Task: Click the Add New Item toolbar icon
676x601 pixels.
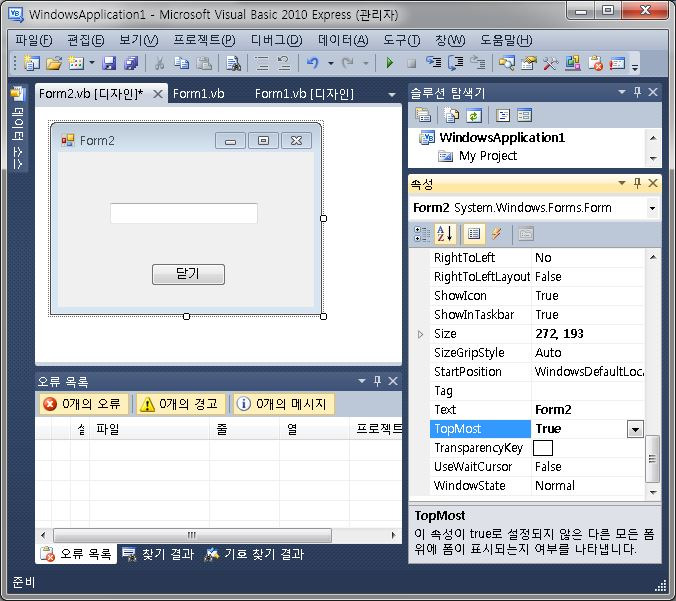Action: (76, 64)
